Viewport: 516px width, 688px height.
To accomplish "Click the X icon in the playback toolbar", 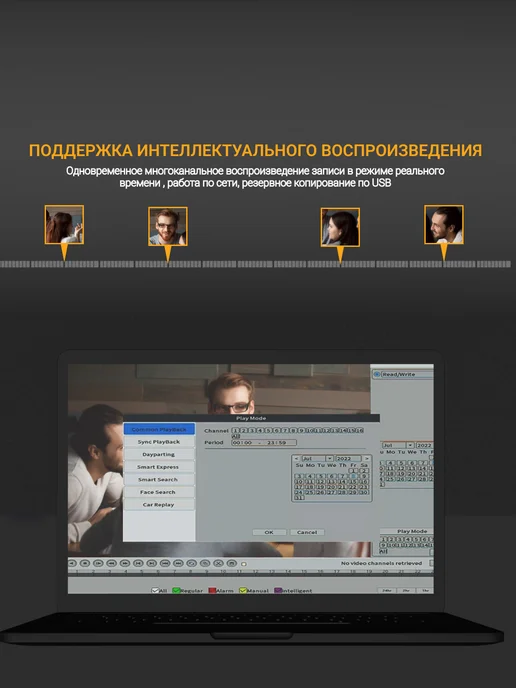I will tap(219, 563).
